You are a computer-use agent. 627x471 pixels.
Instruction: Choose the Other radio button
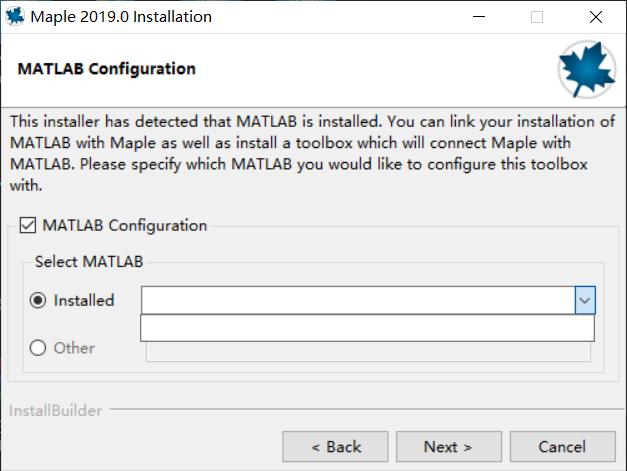click(38, 348)
